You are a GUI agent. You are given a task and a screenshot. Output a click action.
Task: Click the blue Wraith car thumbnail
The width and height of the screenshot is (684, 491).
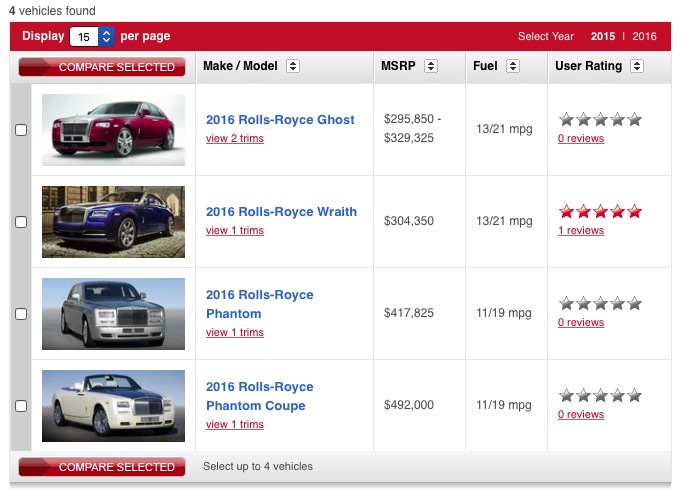[113, 222]
